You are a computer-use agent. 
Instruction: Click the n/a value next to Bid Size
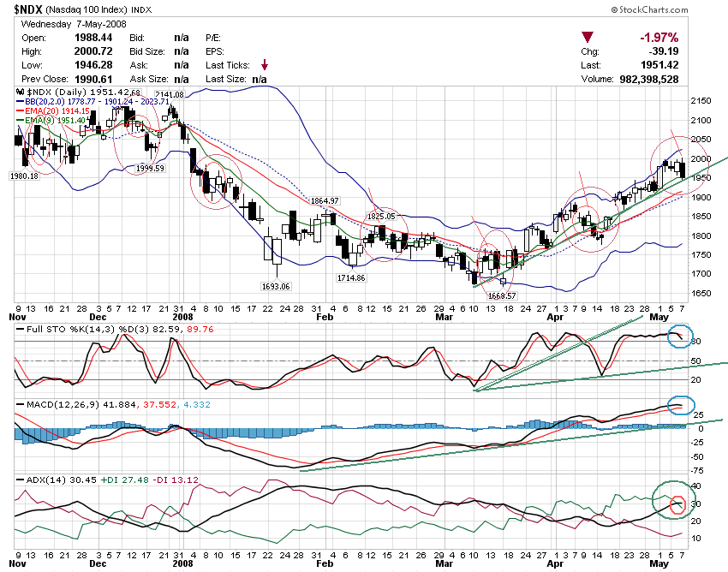(181, 51)
